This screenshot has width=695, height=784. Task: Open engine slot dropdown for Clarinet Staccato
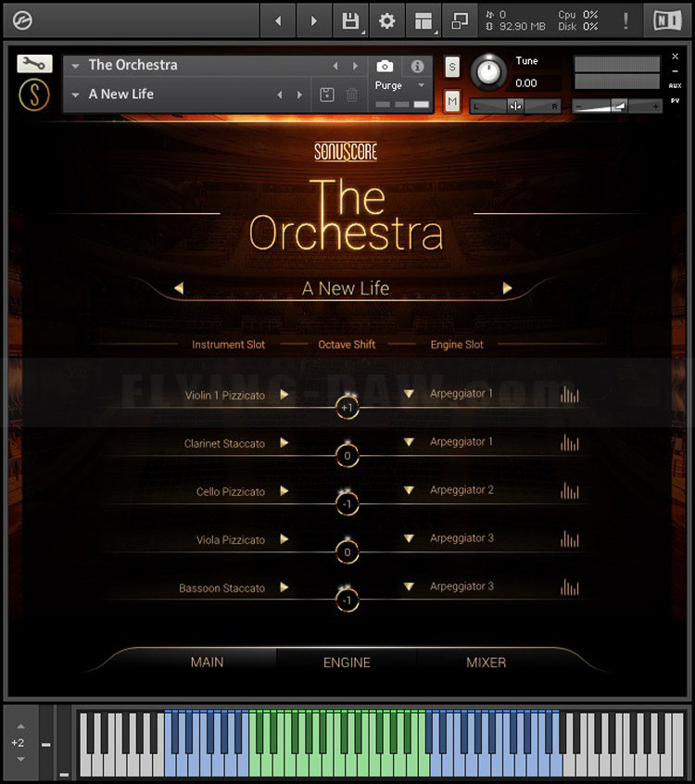tap(409, 442)
